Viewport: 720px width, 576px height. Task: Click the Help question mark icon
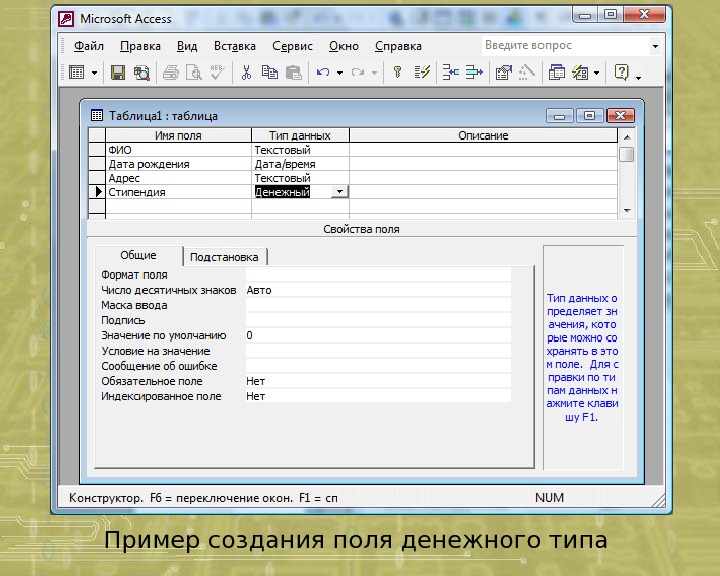621,73
